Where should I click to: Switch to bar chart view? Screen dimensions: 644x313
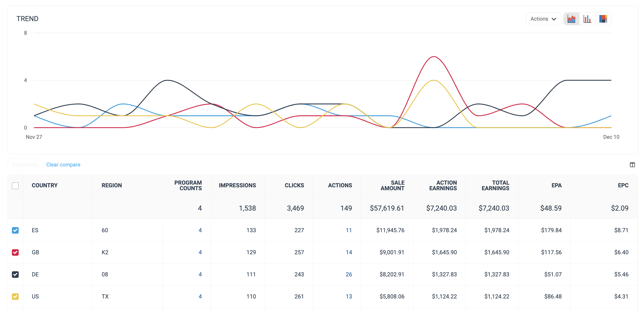(x=587, y=19)
